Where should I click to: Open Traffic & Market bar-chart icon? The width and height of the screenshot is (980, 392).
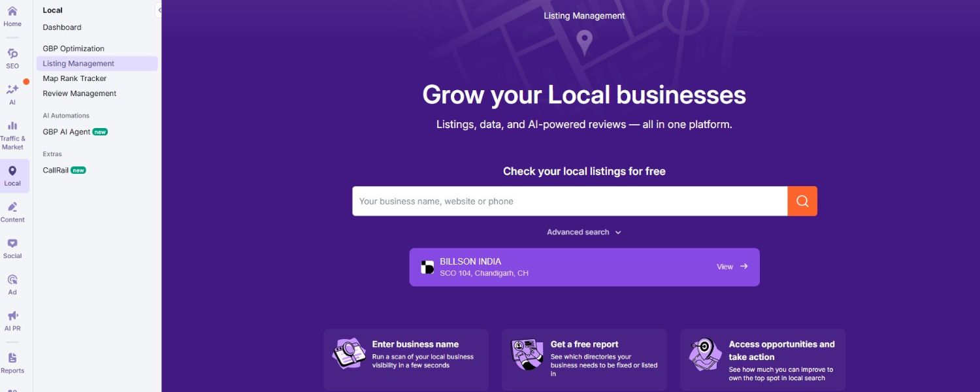(x=12, y=125)
